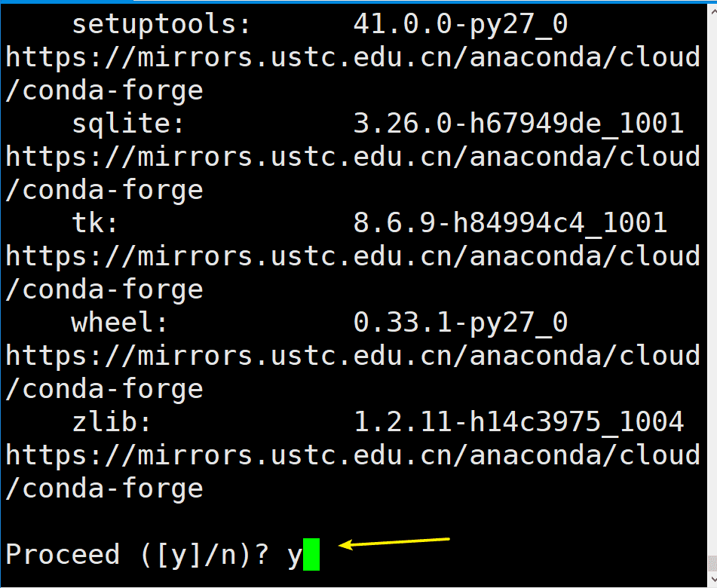Click the last '/conda-forge' line
This screenshot has width=717, height=588.
pyautogui.click(x=104, y=489)
